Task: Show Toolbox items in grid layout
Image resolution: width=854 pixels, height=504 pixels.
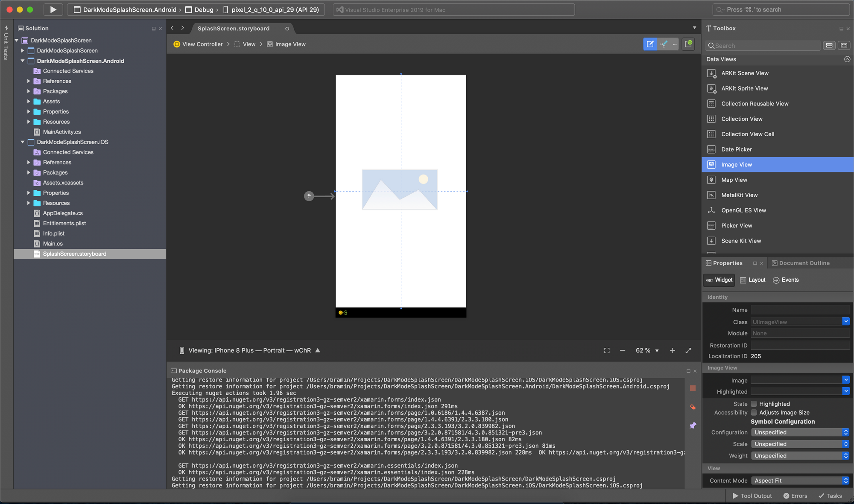Action: (844, 45)
